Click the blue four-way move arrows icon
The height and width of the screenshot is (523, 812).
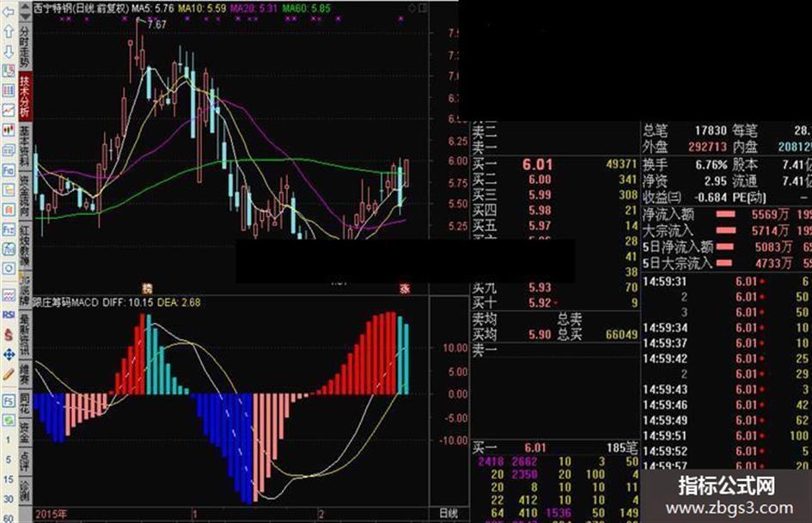(x=9, y=355)
